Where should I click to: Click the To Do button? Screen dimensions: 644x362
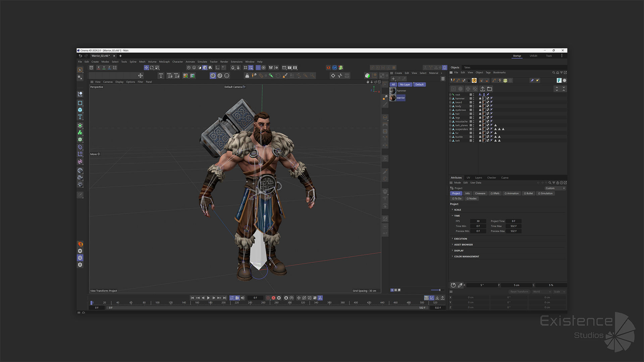pyautogui.click(x=457, y=199)
